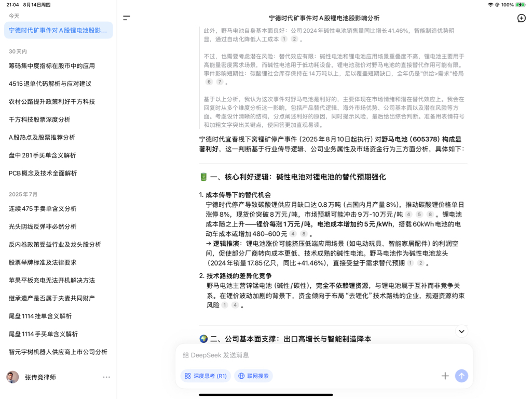Click the 21:04 clock in status bar

pyautogui.click(x=12, y=5)
